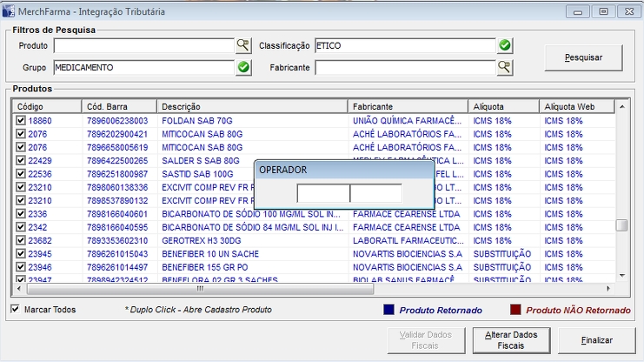Image resolution: width=644 pixels, height=362 pixels.
Task: Toggle checkbox for 23946 BENEFIBER 155 GR PO
Action: (x=21, y=267)
